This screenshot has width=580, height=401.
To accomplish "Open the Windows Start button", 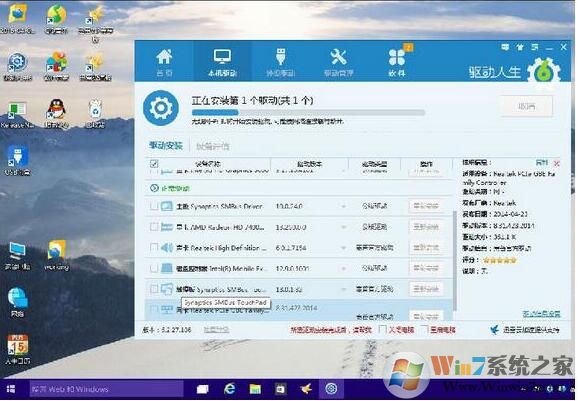I will point(11,389).
